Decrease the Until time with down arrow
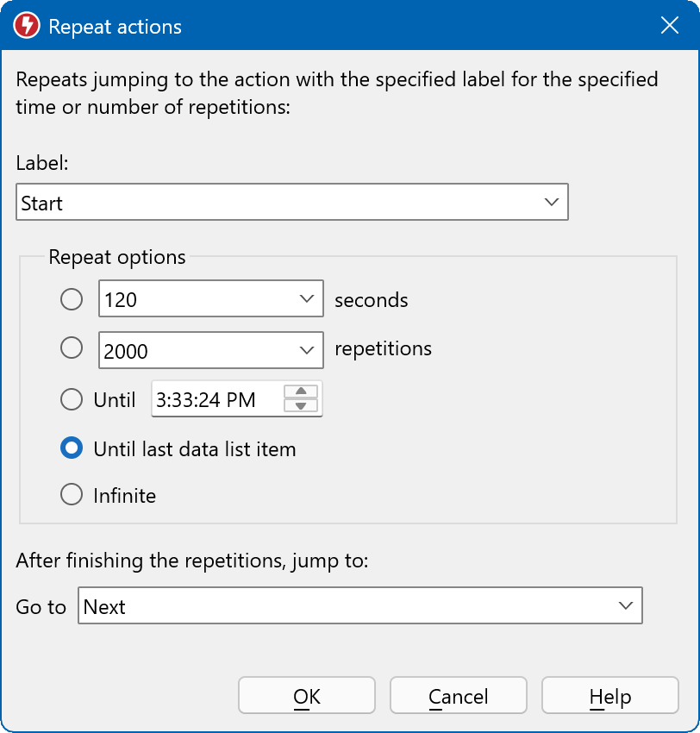Screen dimensions: 700x733 click(x=301, y=406)
